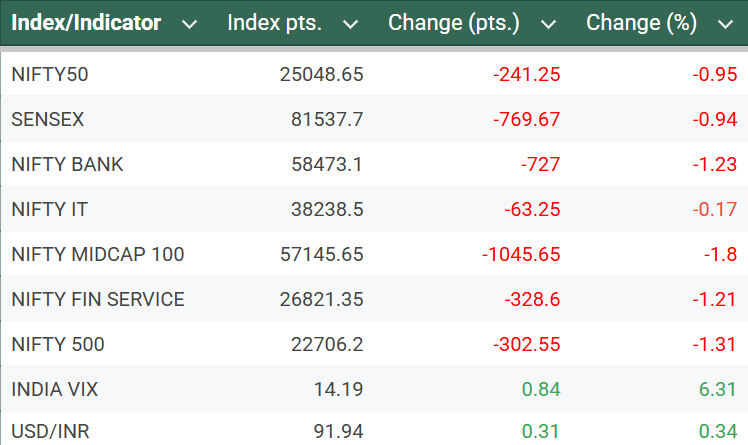Select the USD/INR row name
This screenshot has height=445, width=748.
point(52,433)
